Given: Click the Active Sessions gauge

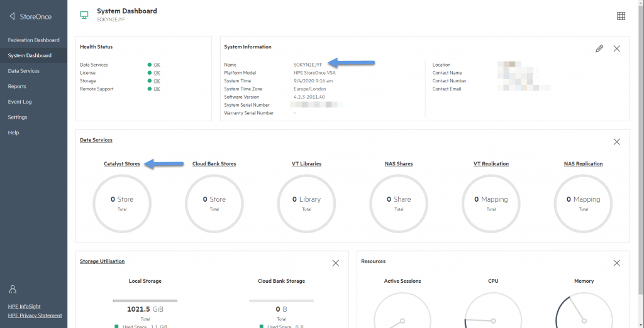Looking at the screenshot, I should point(402,310).
